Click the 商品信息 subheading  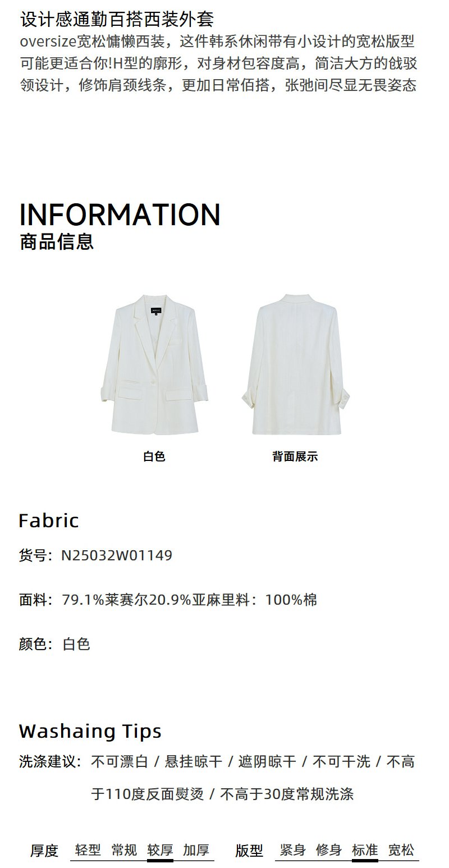pyautogui.click(x=56, y=241)
